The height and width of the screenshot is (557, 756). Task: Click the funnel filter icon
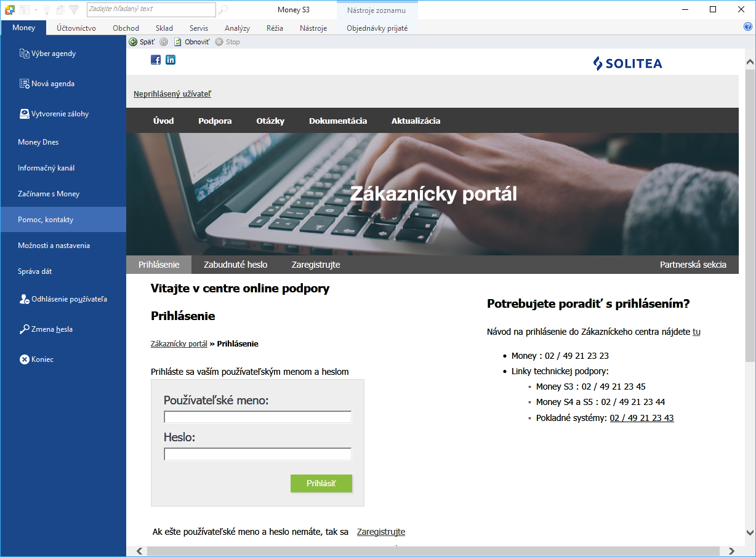pos(74,9)
